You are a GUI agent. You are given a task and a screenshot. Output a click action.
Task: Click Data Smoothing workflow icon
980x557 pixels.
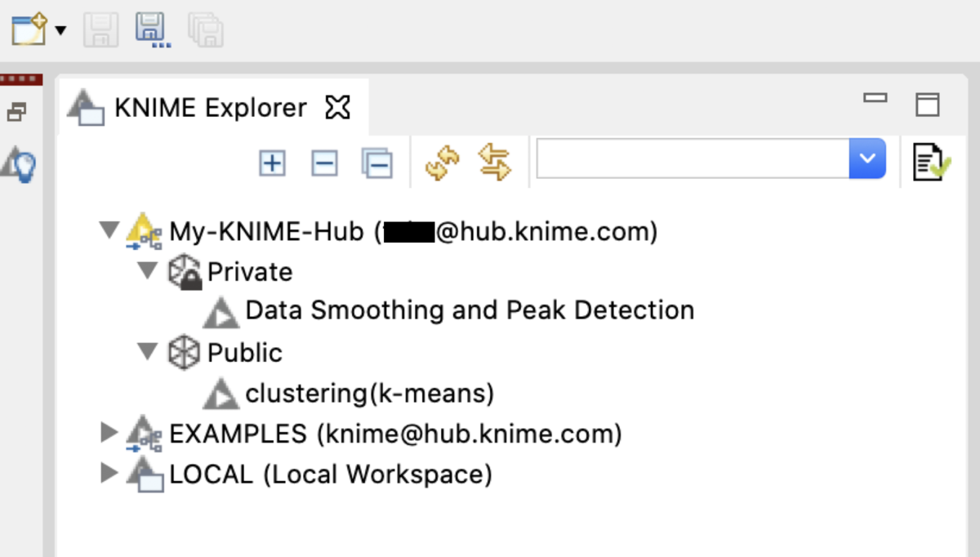coord(221,312)
